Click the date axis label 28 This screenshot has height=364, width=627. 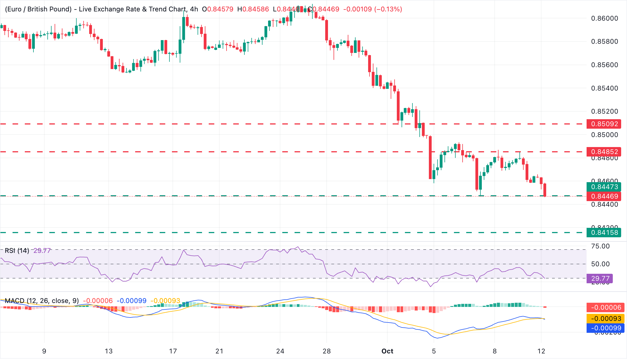327,351
